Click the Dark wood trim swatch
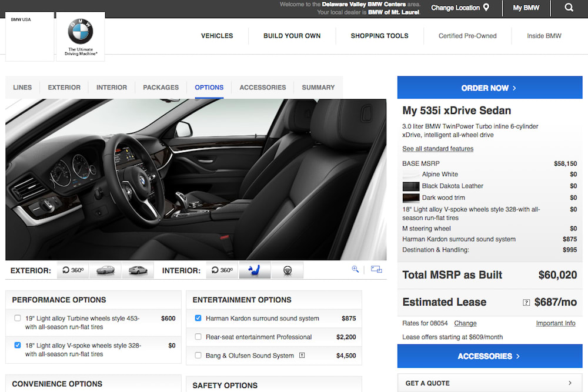Viewport: 588px width, 392px height. pyautogui.click(x=411, y=197)
